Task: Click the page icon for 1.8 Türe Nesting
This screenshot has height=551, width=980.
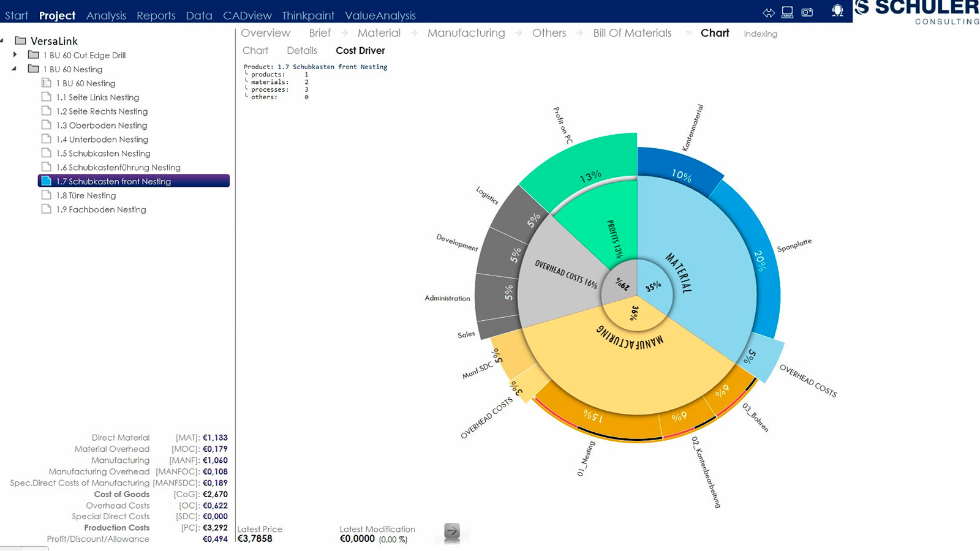Action: [x=46, y=195]
